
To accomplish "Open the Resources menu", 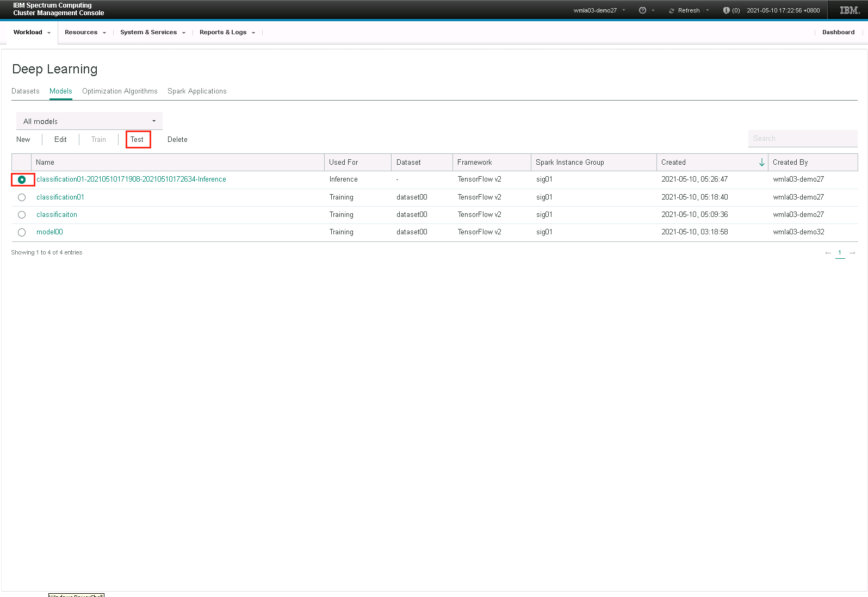I will pos(85,32).
